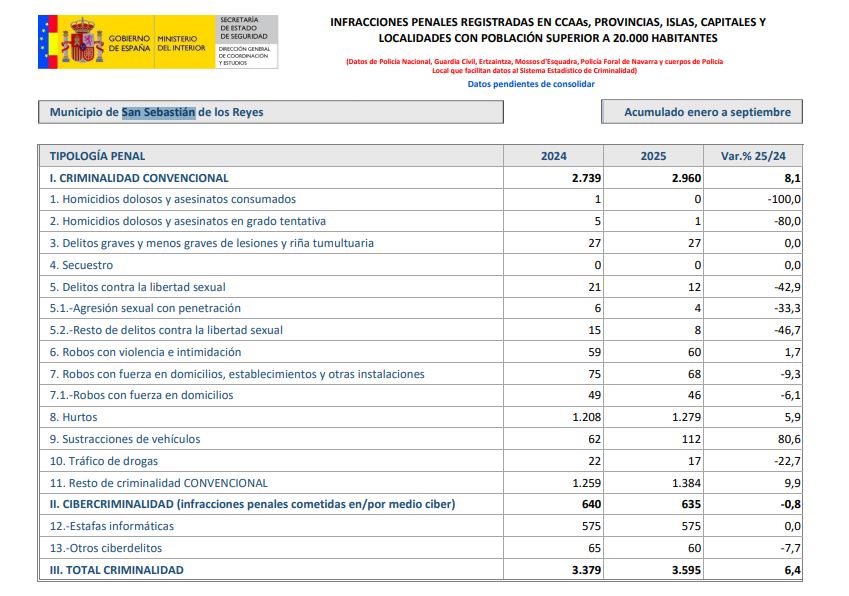
Task: Click the Secretaría de Estado de Seguridad block
Action: pos(245,26)
